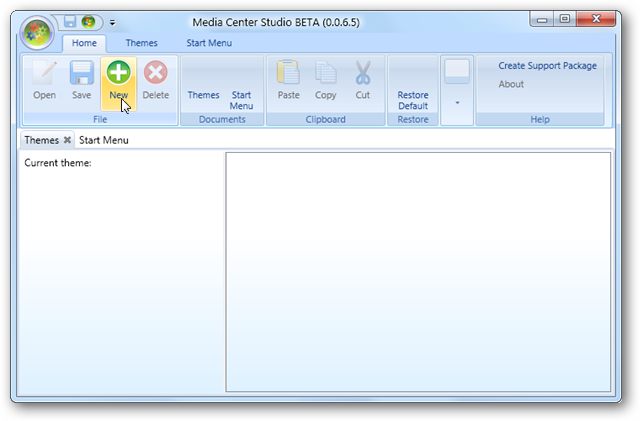Open Themes in the Documents group
The width and height of the screenshot is (640, 421).
[203, 95]
